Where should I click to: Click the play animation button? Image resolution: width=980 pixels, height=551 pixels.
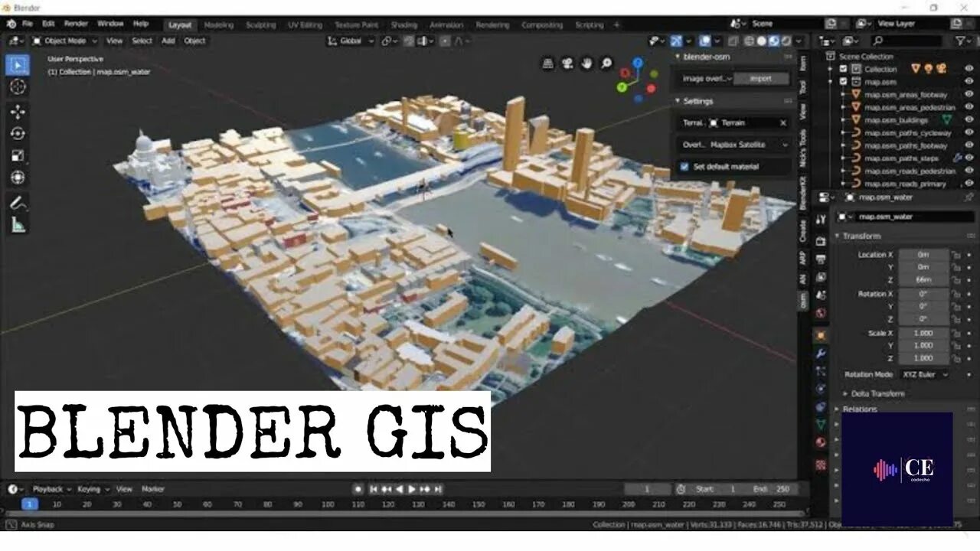(412, 489)
